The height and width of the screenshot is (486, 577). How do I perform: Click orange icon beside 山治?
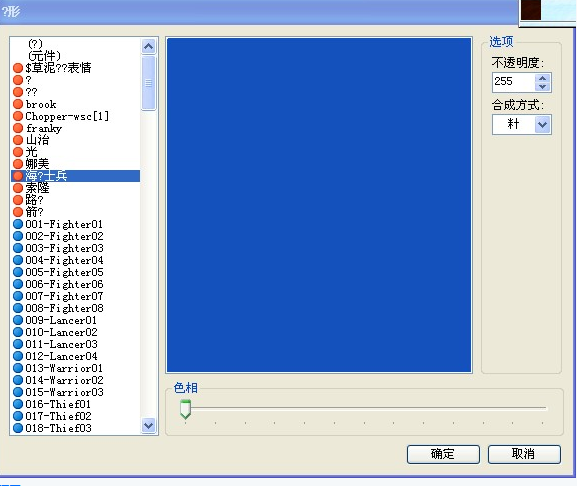tap(18, 140)
